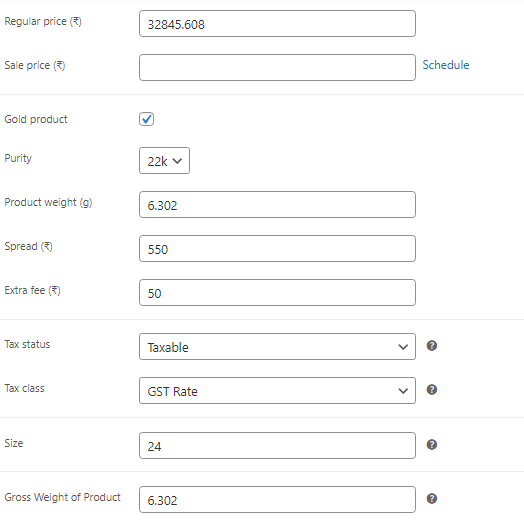Image resolution: width=524 pixels, height=520 pixels.
Task: Open the help tip beside Tax status
Action: pos(432,346)
